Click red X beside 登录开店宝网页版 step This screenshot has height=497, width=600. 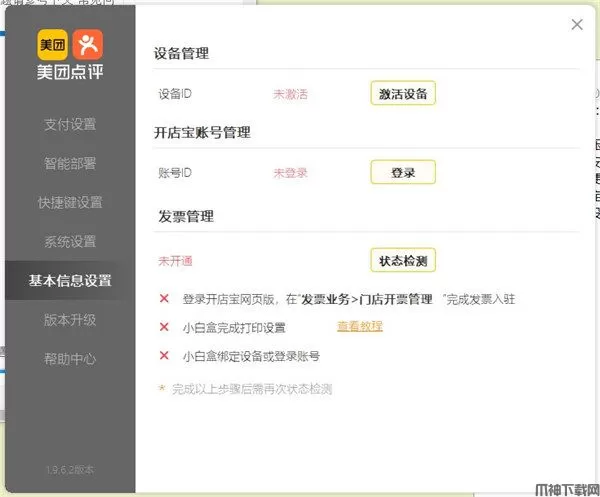(x=164, y=299)
